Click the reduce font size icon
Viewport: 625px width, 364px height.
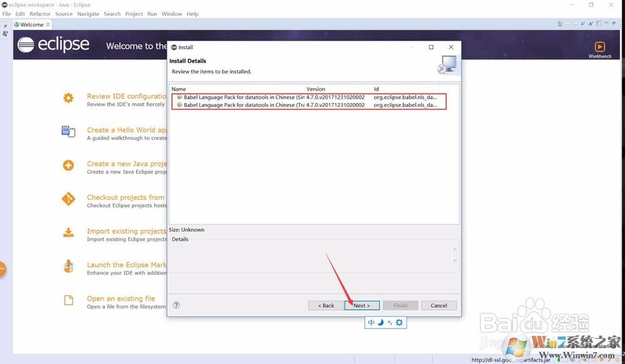point(582,24)
